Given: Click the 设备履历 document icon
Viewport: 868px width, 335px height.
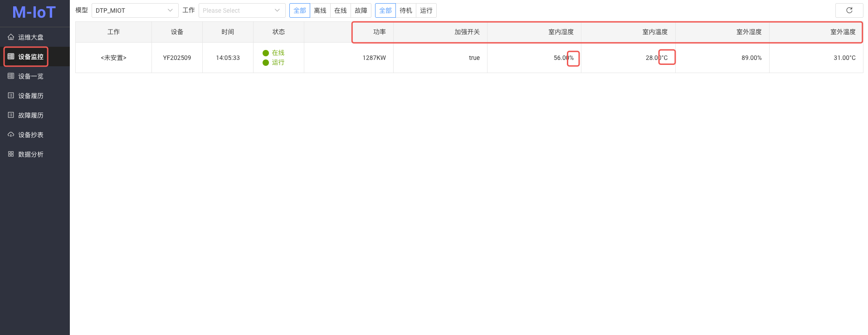Looking at the screenshot, I should tap(11, 96).
